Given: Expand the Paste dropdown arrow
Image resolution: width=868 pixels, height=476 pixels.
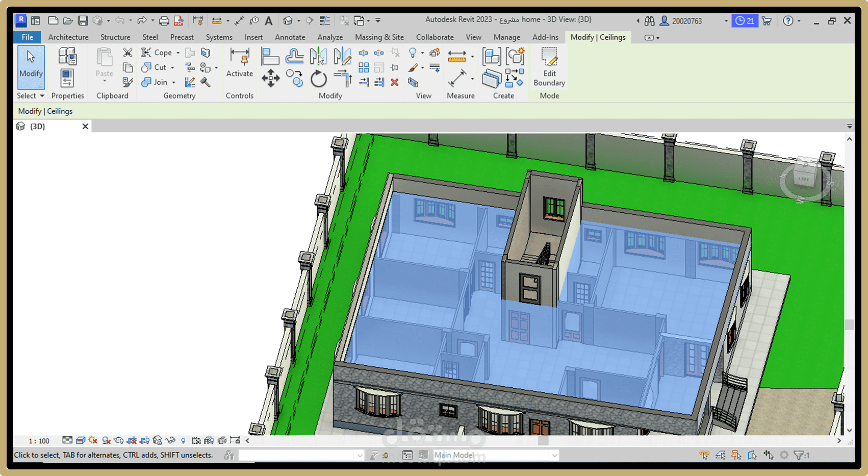Looking at the screenshot, I should 105,82.
